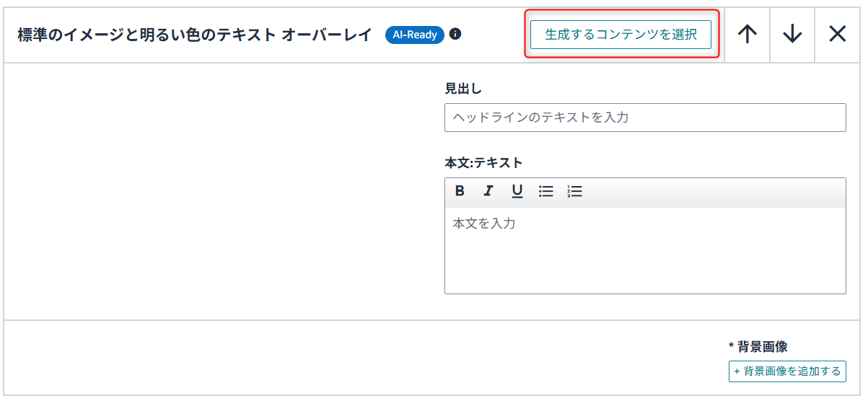
Task: Click empty space in editor formatting toolbar
Action: tap(714, 192)
